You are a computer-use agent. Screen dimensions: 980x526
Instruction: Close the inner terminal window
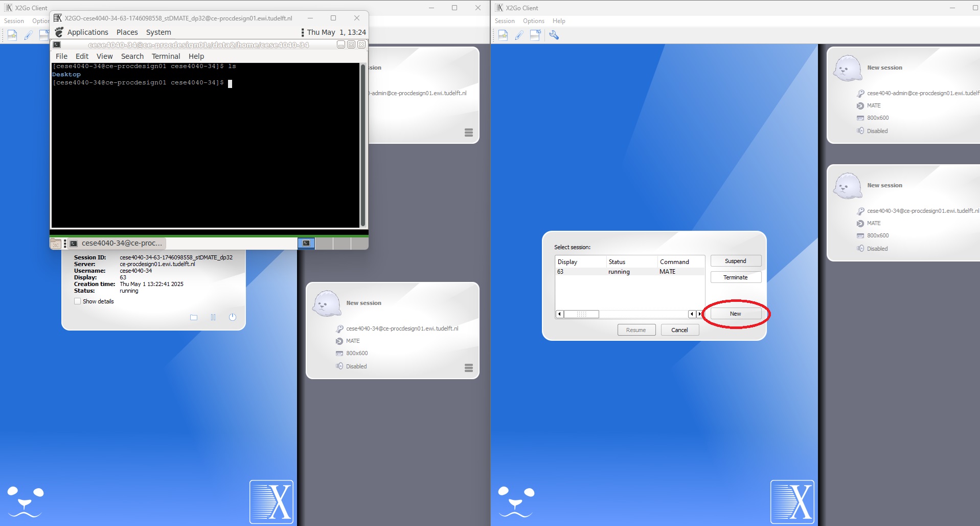(x=361, y=45)
